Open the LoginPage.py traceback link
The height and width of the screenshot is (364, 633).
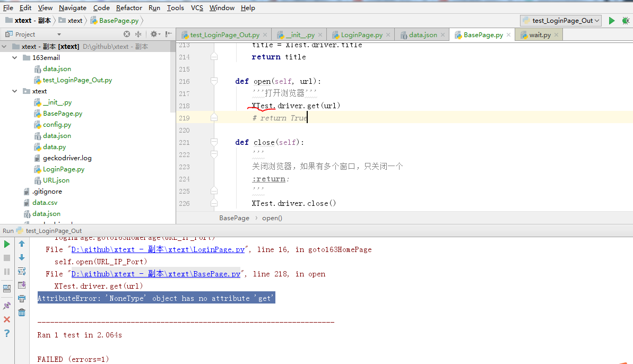coord(158,250)
